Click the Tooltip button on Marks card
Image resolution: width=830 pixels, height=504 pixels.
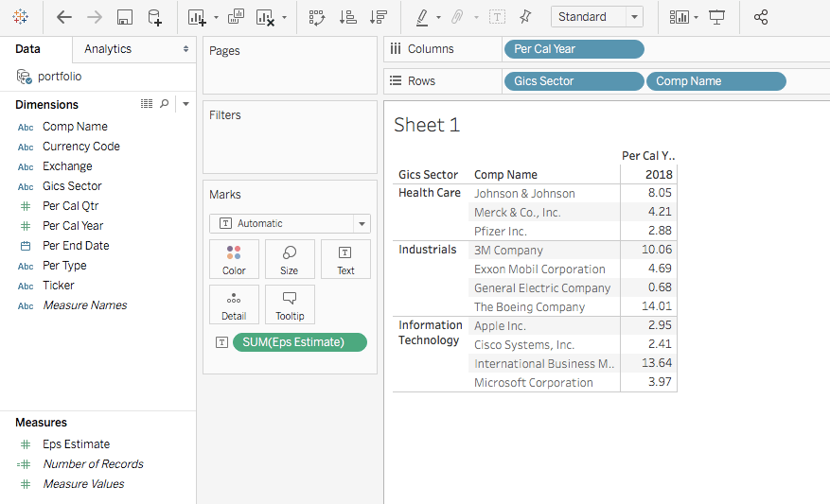point(290,304)
